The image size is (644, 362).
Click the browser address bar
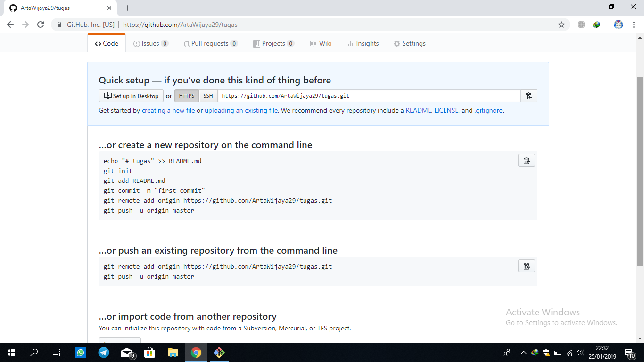(311, 25)
